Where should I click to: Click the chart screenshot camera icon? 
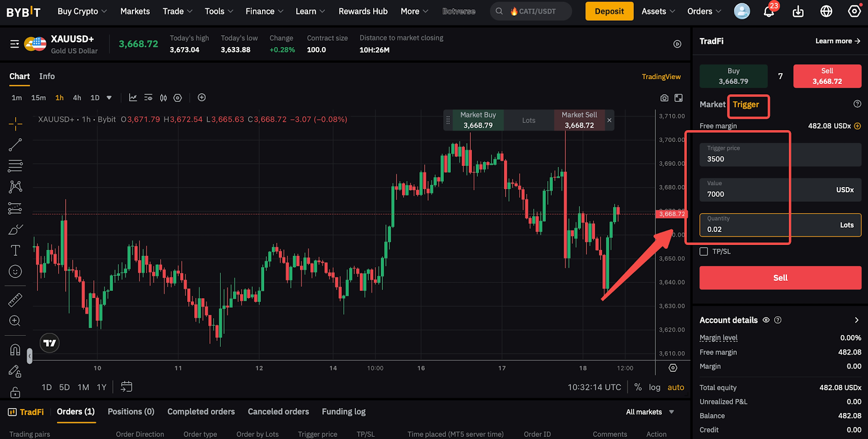click(x=664, y=98)
